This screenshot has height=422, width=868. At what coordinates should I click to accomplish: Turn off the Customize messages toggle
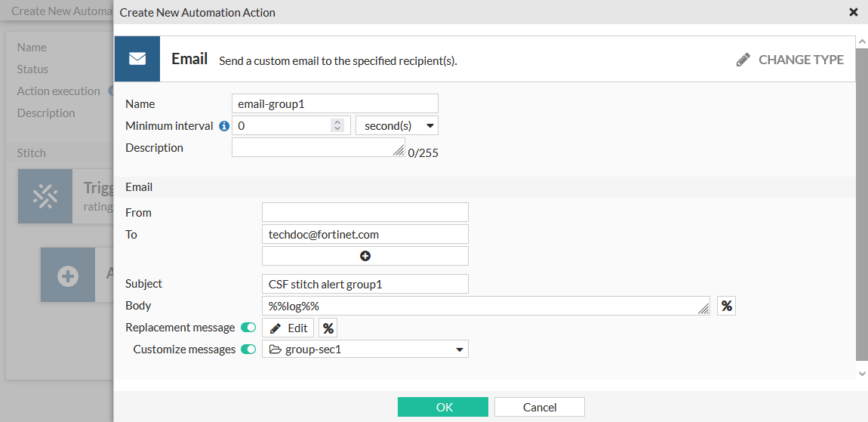(248, 350)
